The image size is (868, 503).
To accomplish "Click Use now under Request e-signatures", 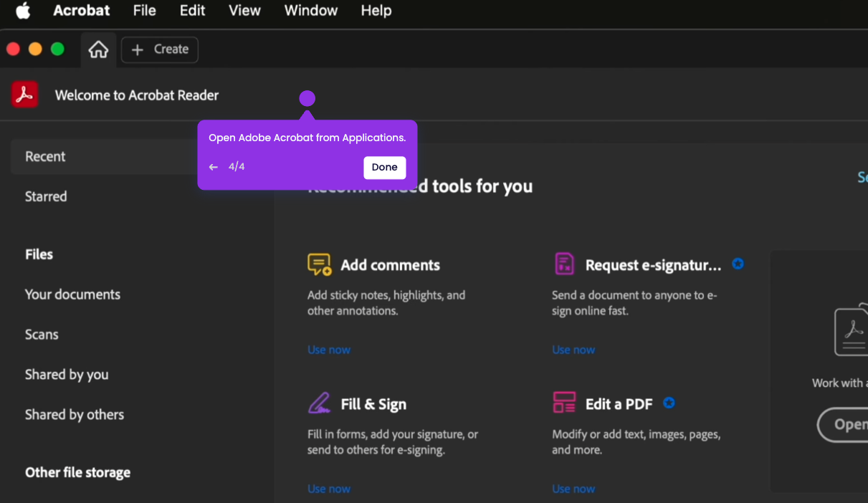I will tap(573, 350).
